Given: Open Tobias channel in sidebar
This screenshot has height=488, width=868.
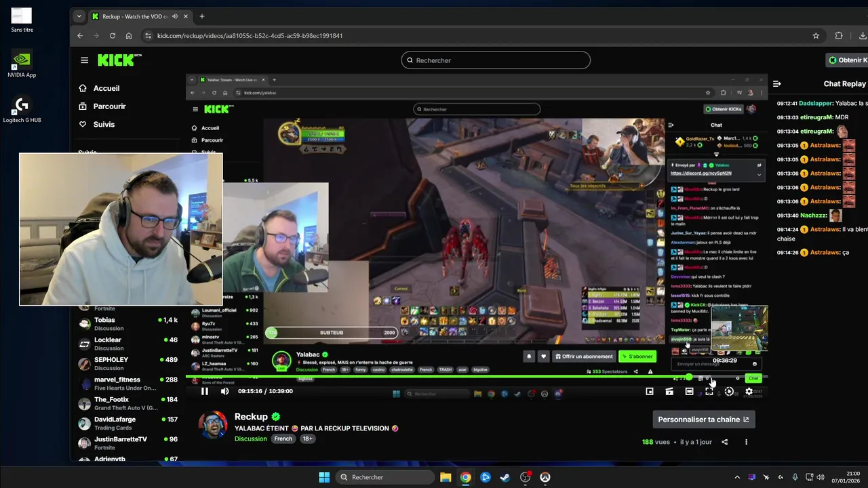Looking at the screenshot, I should (x=127, y=324).
